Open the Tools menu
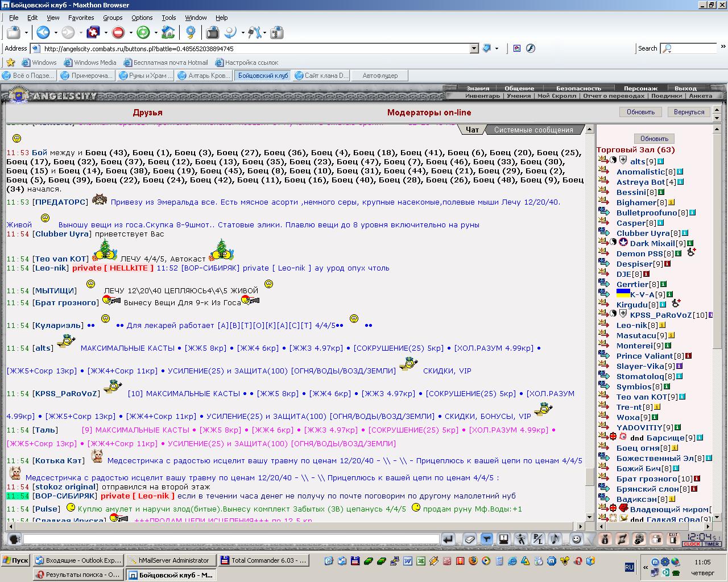Viewport: 728px width, 582px height. [169, 18]
